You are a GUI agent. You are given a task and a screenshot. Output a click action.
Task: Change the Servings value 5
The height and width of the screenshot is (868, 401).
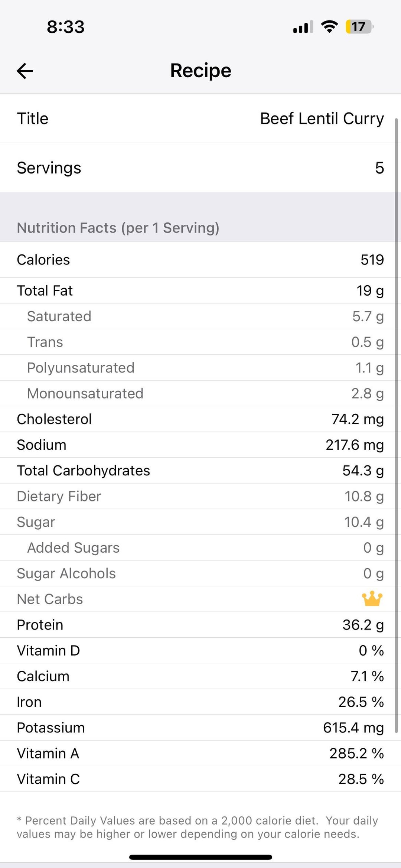tap(379, 168)
